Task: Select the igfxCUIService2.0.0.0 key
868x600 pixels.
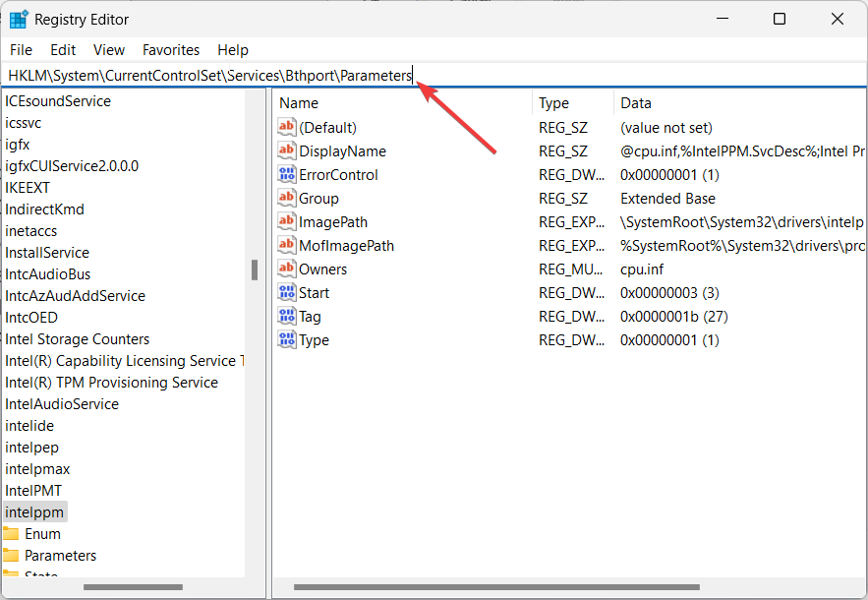Action: pyautogui.click(x=72, y=165)
